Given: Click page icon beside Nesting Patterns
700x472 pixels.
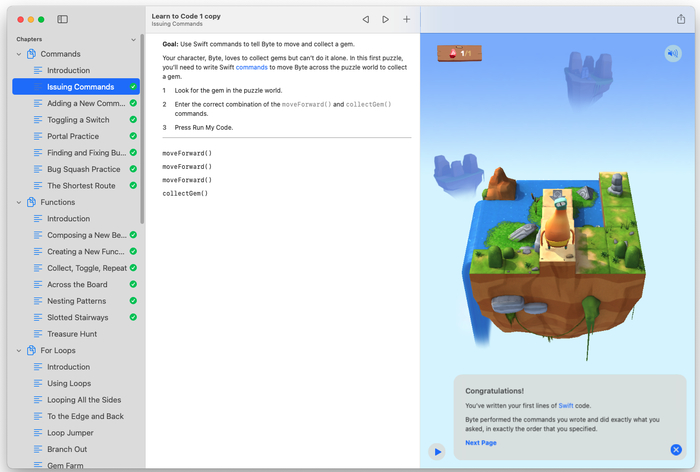Looking at the screenshot, I should point(38,301).
